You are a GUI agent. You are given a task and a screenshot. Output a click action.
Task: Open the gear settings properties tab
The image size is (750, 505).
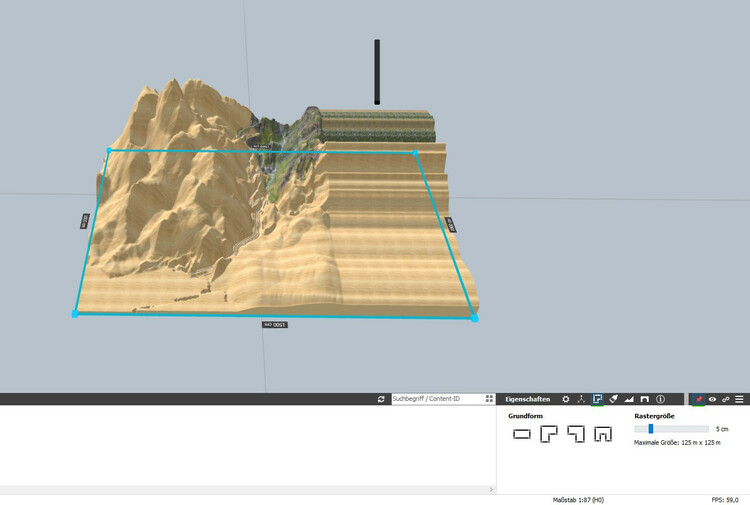[566, 399]
